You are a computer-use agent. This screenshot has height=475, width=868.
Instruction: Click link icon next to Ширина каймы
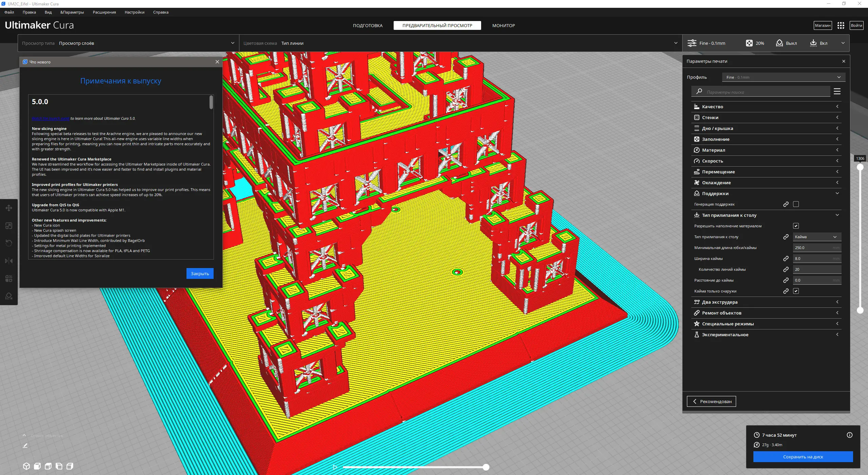click(786, 259)
